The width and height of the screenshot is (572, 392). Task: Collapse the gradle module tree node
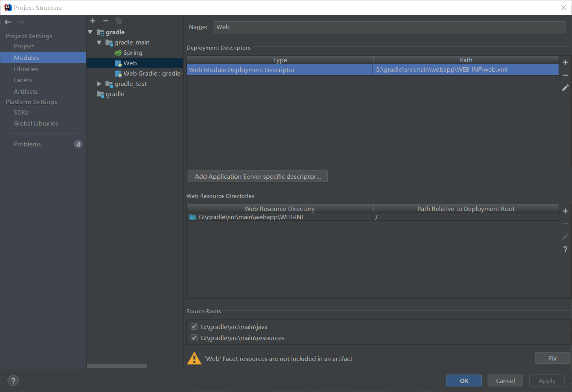coord(90,32)
